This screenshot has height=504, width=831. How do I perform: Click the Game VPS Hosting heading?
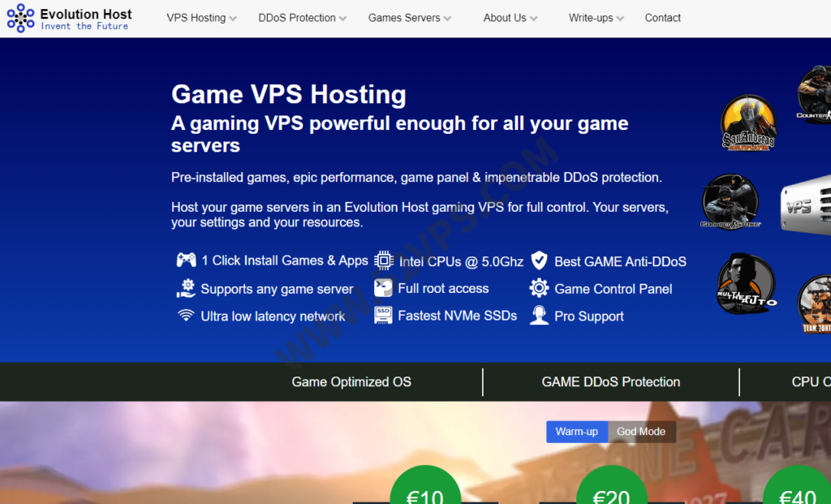tap(289, 94)
